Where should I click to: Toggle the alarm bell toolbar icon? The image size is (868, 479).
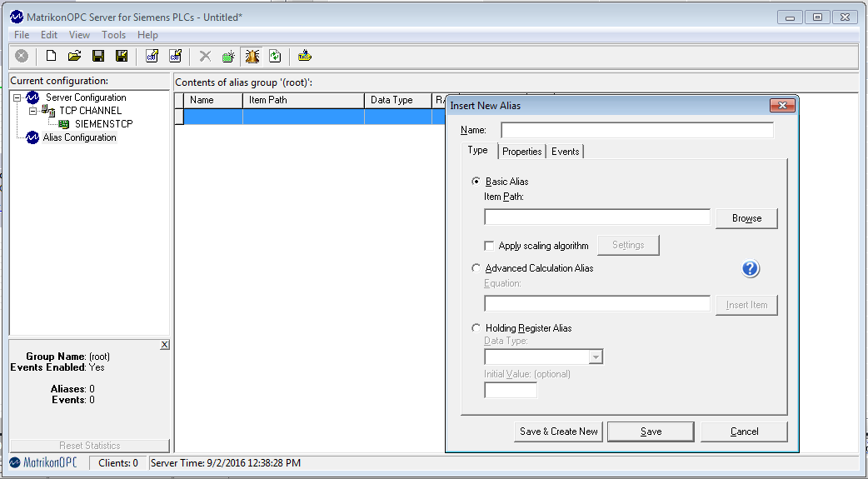pyautogui.click(x=252, y=56)
